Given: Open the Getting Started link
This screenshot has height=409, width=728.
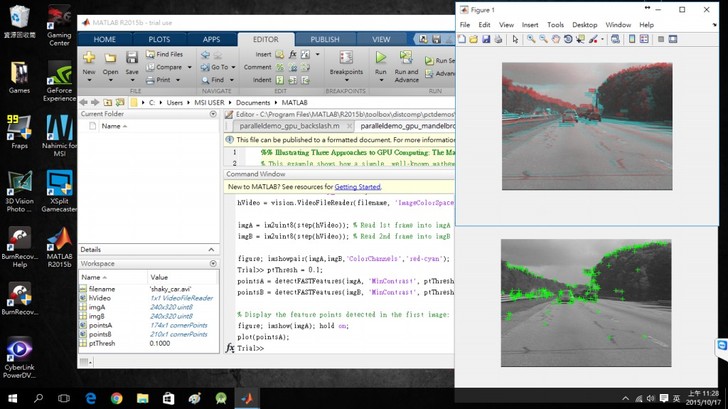Looking at the screenshot, I should [357, 187].
